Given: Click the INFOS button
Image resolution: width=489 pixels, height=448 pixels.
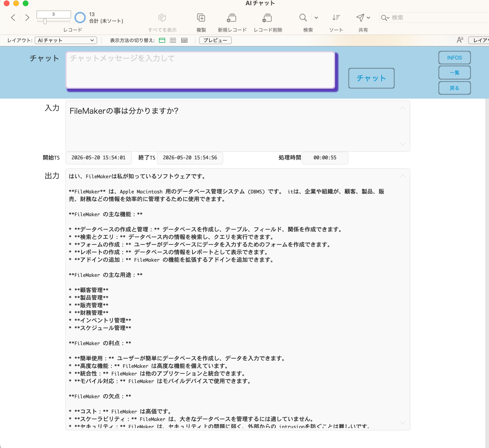Looking at the screenshot, I should point(454,58).
